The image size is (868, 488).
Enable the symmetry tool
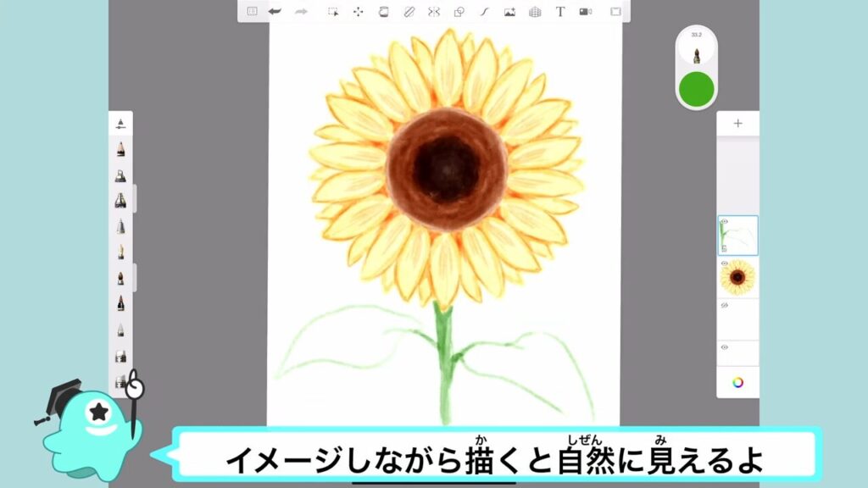coord(434,12)
